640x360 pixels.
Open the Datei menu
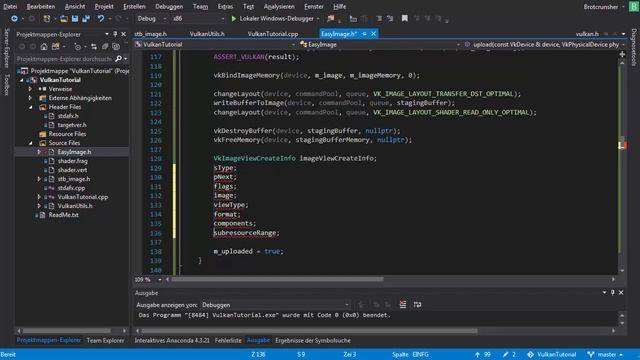click(10, 7)
